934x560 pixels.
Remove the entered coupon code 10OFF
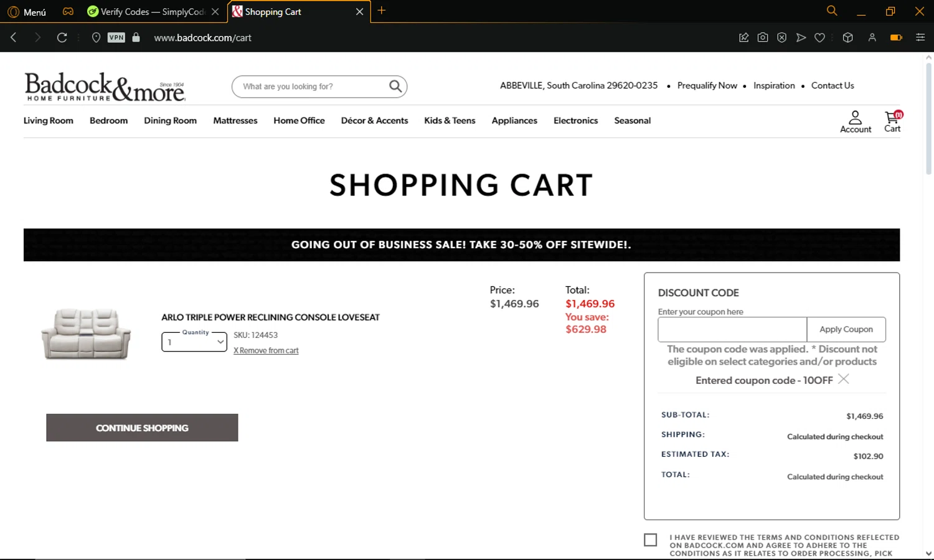[843, 379]
